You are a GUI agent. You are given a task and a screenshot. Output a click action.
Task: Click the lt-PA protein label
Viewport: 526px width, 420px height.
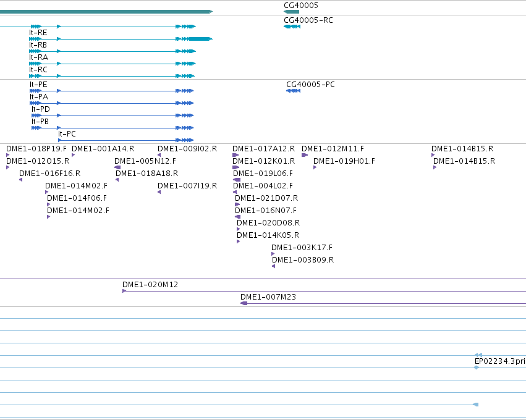coord(38,97)
